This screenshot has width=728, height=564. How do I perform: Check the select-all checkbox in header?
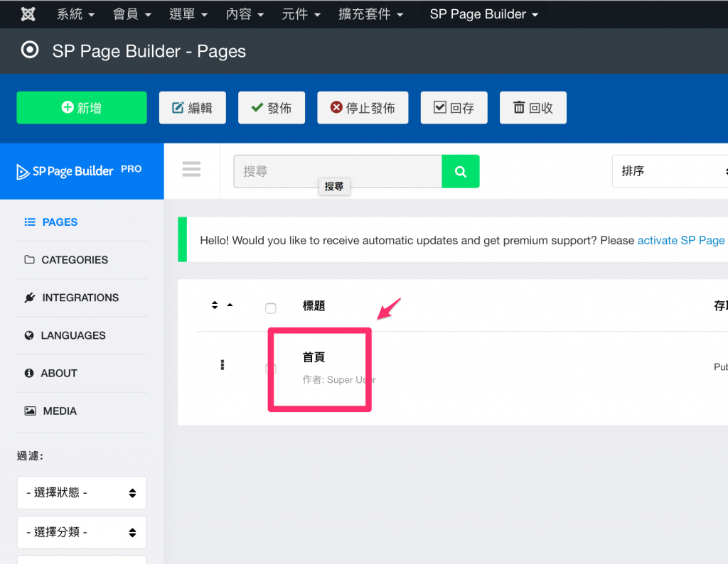click(x=270, y=308)
